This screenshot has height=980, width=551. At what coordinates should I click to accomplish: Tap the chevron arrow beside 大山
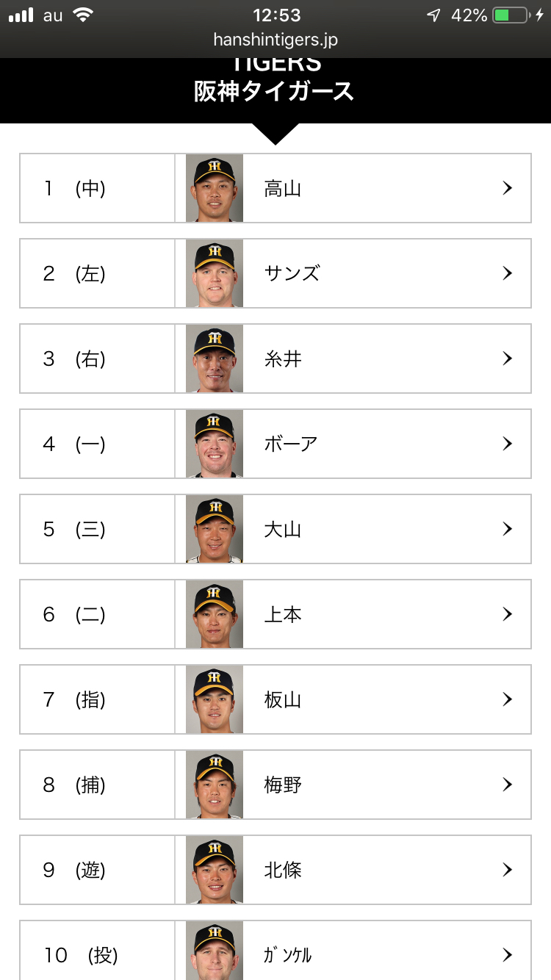[x=507, y=529]
